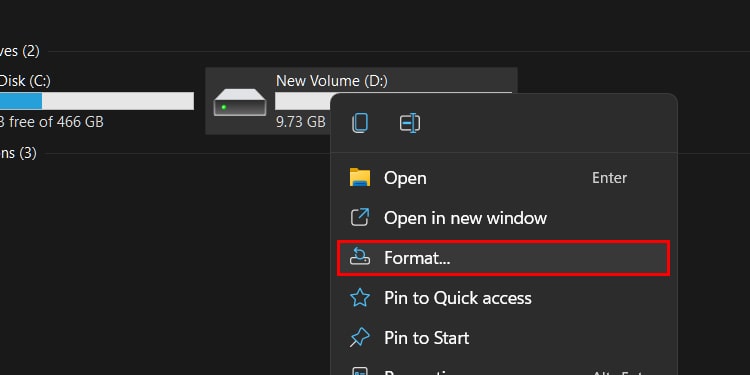Click the New Volume (D:) label
This screenshot has height=375, width=750.
pyautogui.click(x=331, y=81)
